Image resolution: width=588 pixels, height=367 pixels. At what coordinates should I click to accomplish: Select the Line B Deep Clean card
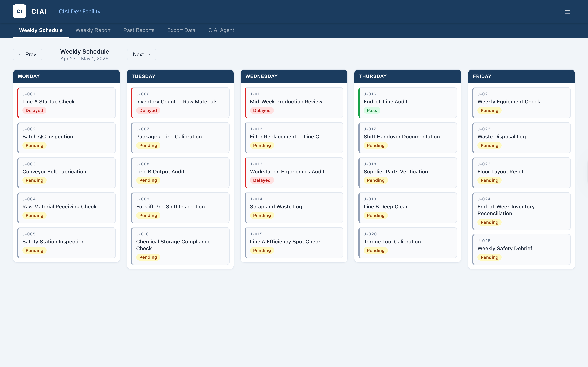click(408, 208)
